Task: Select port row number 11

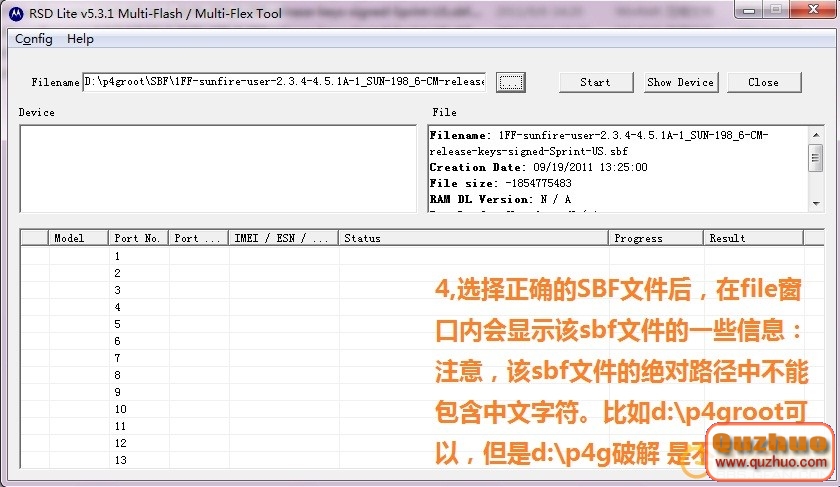Action: point(422,426)
